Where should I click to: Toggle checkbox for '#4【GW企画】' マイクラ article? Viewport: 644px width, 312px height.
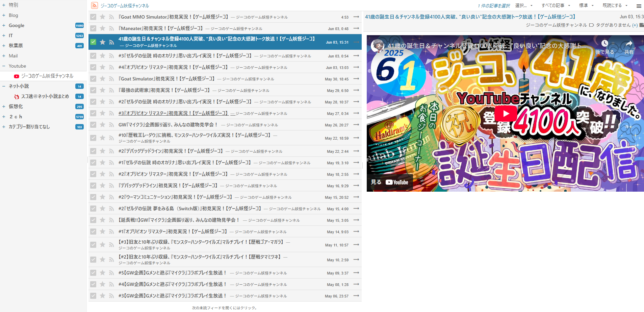tap(93, 284)
